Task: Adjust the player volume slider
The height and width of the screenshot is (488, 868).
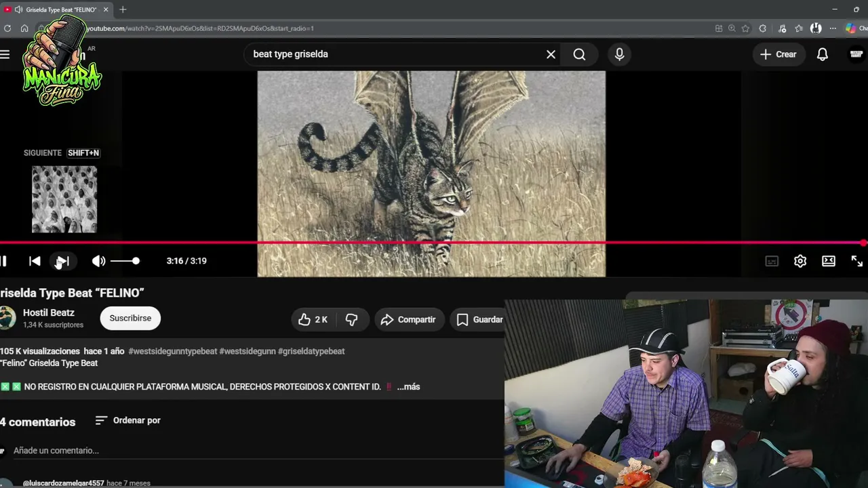Action: tap(124, 261)
